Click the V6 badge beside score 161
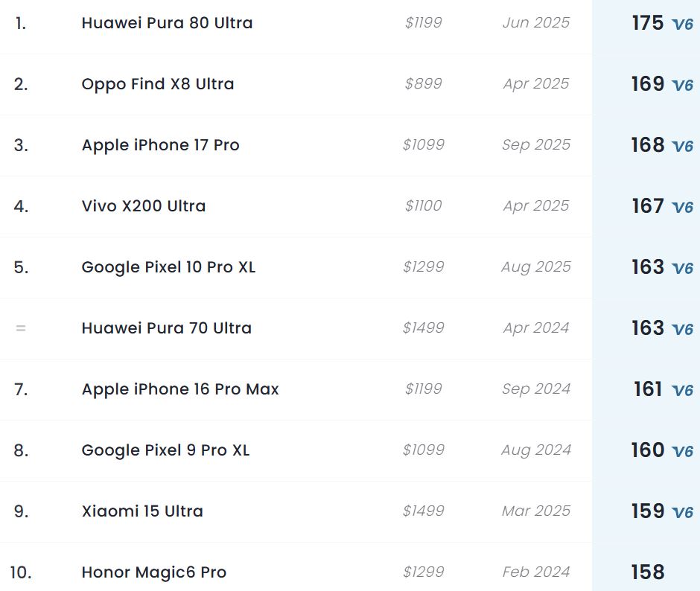 [682, 391]
